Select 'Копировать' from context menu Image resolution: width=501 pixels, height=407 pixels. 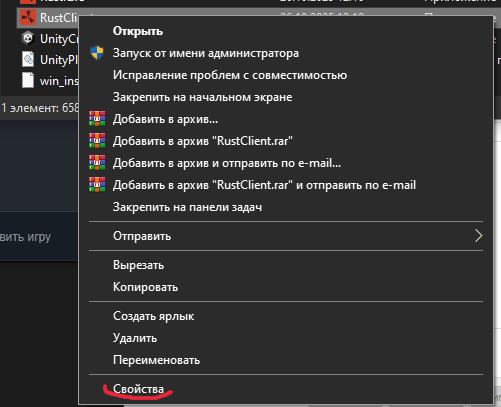click(145, 287)
